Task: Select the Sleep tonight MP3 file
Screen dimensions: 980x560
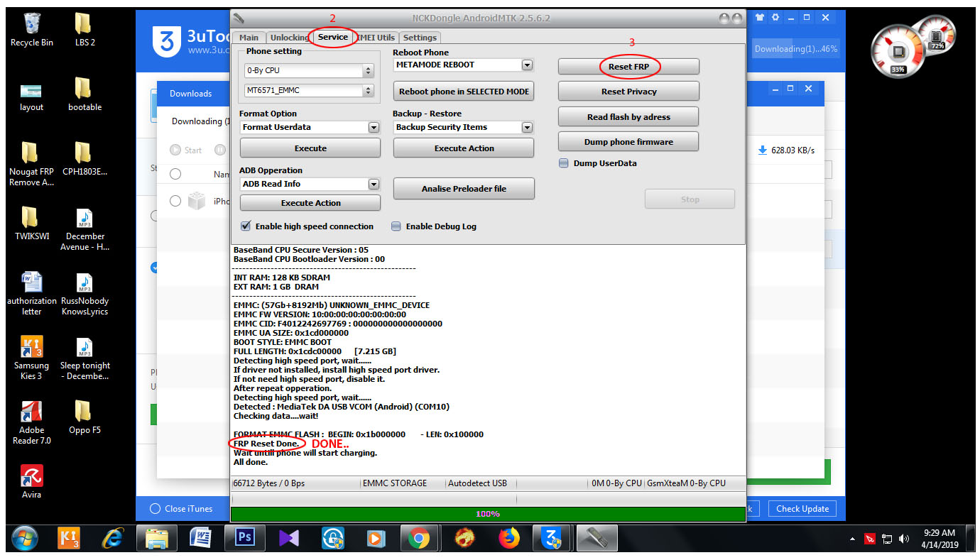Action: 85,358
